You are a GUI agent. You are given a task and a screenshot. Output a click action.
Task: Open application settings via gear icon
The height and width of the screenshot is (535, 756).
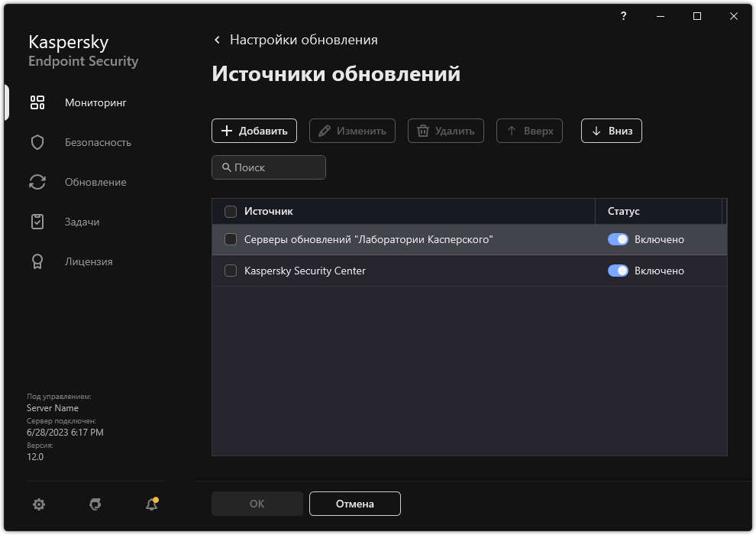[38, 504]
